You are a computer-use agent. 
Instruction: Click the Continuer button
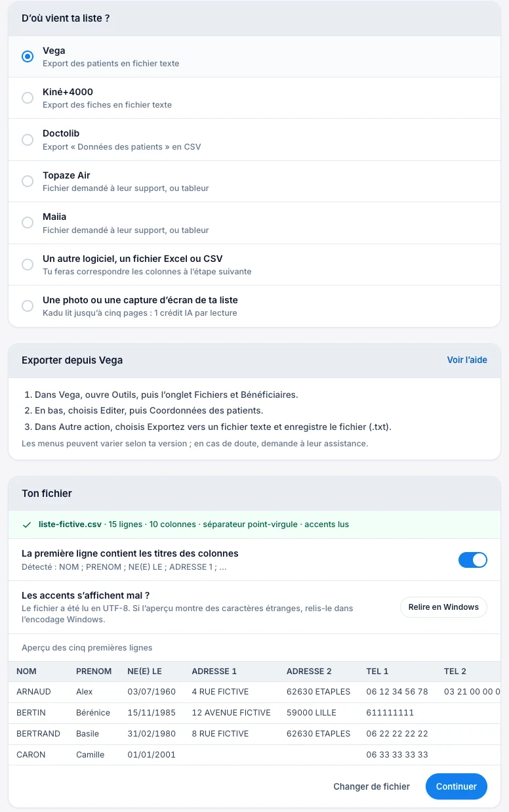point(457,786)
